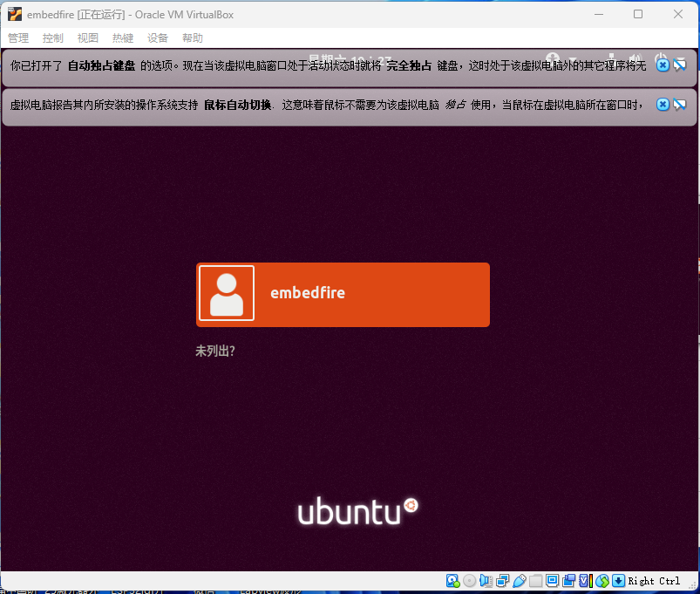Screen dimensions: 700x594
Task: Click the network adapter status icon
Action: [x=503, y=581]
